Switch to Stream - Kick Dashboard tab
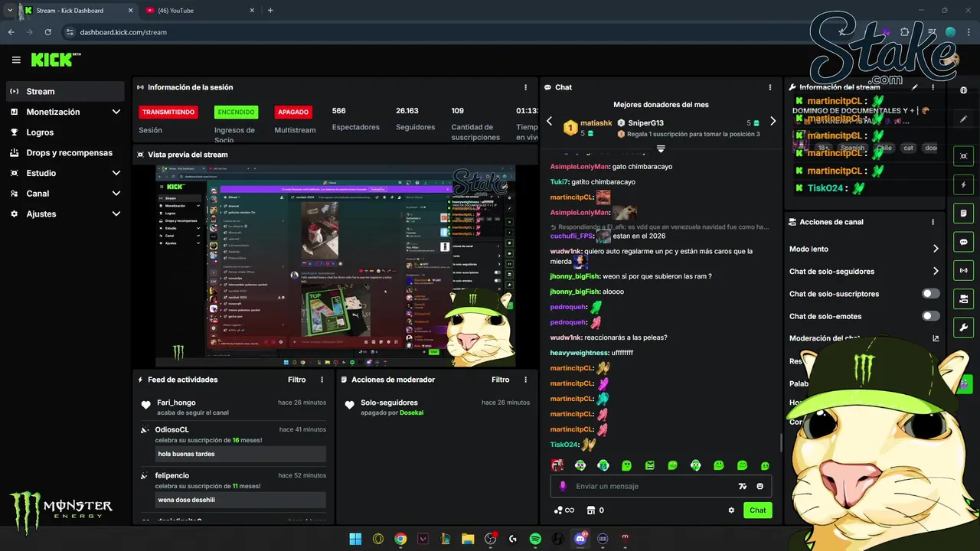Image resolution: width=980 pixels, height=551 pixels. pyautogui.click(x=78, y=11)
